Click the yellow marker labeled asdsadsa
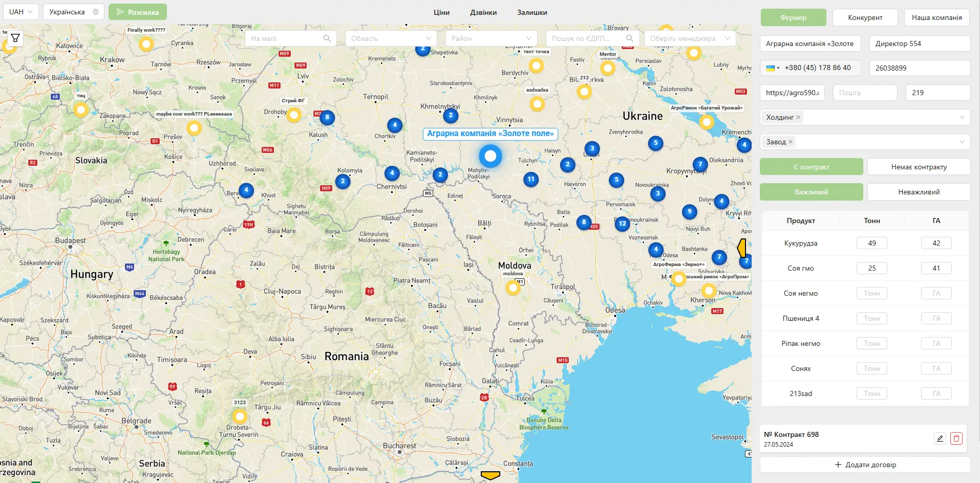 click(x=537, y=104)
